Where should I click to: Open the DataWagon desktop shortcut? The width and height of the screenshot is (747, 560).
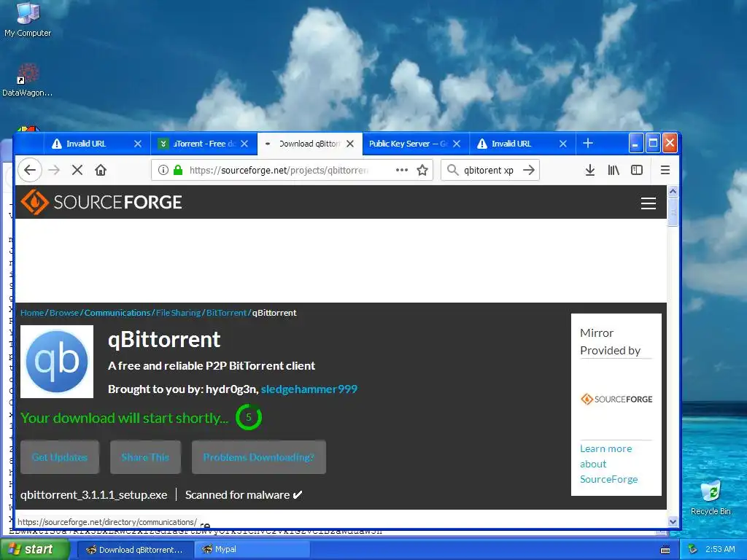[28, 80]
